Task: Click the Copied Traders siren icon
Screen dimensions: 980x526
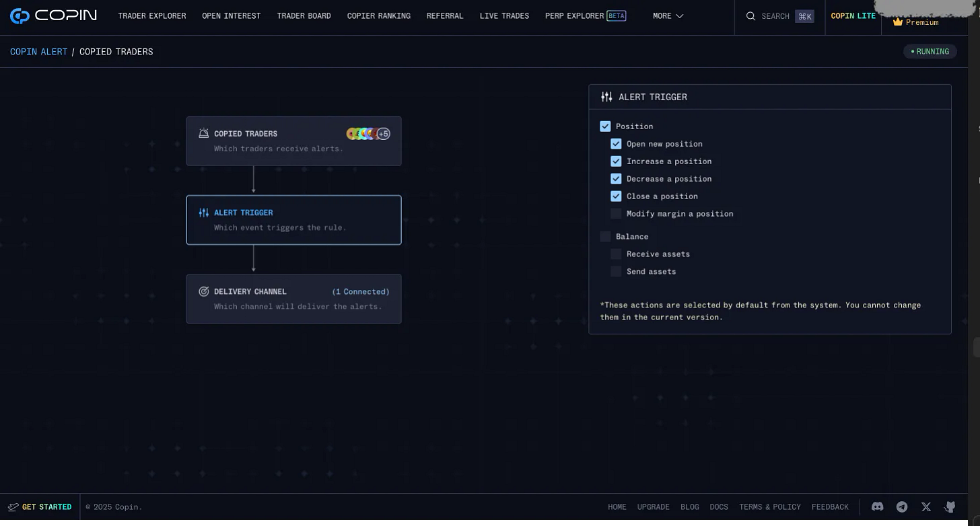Action: click(203, 133)
